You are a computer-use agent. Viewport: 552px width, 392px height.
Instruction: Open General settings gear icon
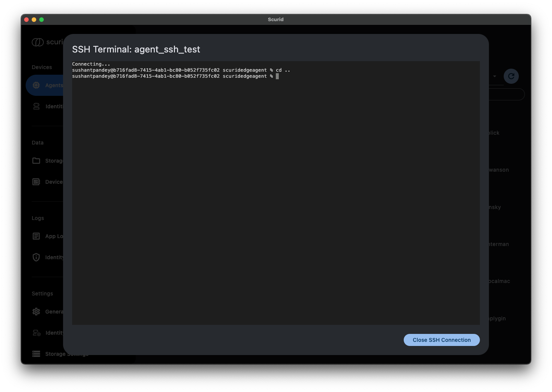[x=36, y=312]
